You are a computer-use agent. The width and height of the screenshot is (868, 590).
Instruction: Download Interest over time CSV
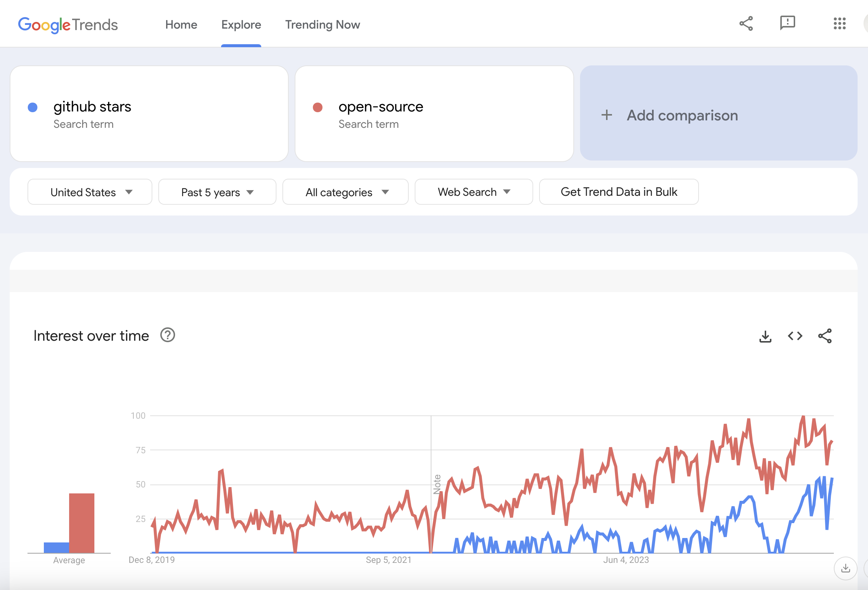coord(765,336)
